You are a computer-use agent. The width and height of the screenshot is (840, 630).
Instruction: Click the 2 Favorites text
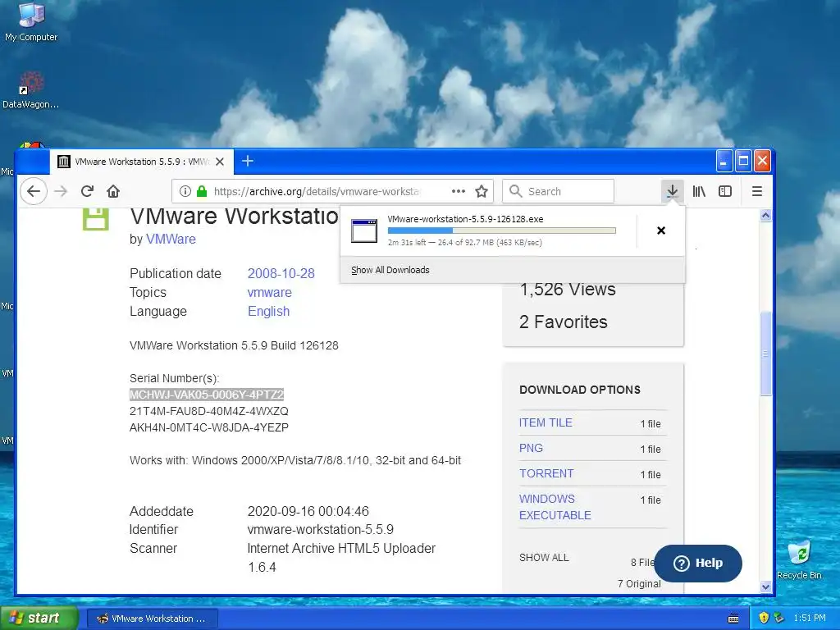tap(563, 322)
